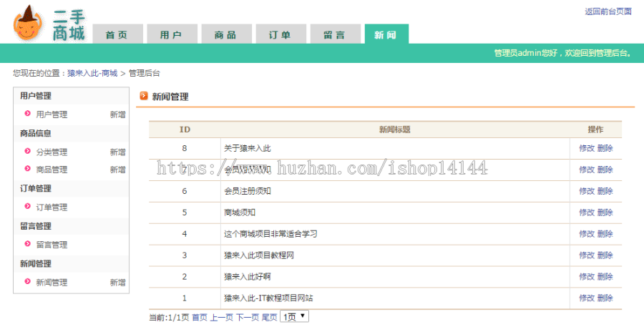Delete the 会员注册须知 row

[x=605, y=191]
